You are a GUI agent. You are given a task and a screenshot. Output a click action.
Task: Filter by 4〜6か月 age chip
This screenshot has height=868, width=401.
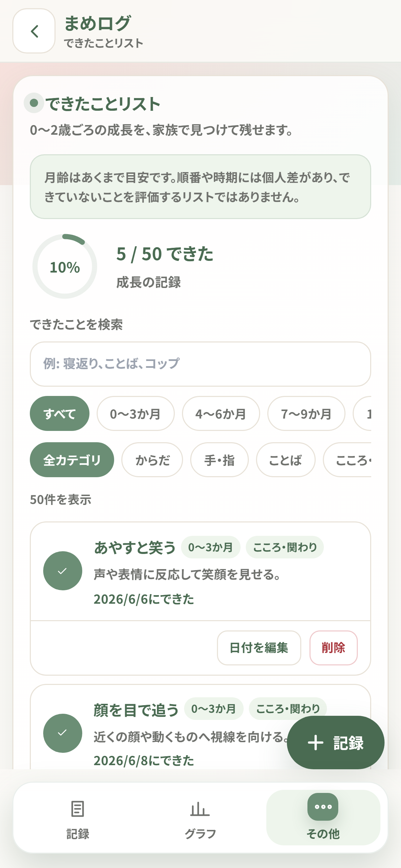[221, 414]
